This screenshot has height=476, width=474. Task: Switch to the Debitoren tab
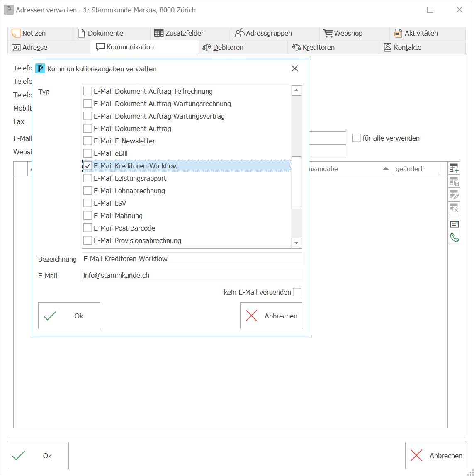tap(243, 47)
